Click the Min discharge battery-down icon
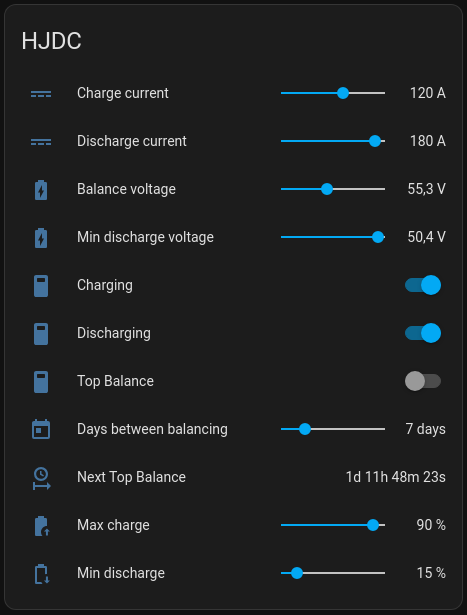The width and height of the screenshot is (467, 615). pos(41,574)
